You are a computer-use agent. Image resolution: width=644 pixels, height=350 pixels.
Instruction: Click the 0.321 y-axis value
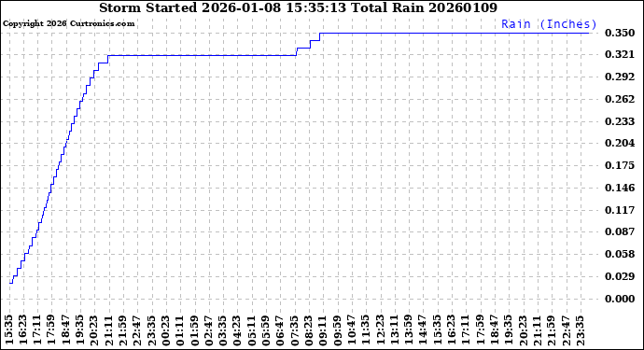tap(620, 54)
